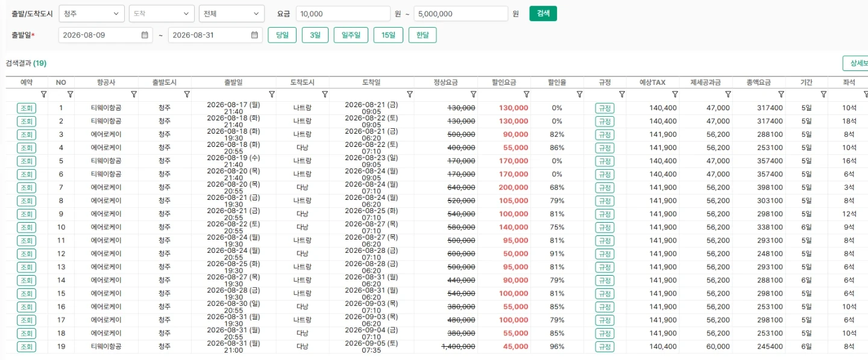Click filter icon under 할인요금 column
This screenshot has width=868, height=360.
526,95
